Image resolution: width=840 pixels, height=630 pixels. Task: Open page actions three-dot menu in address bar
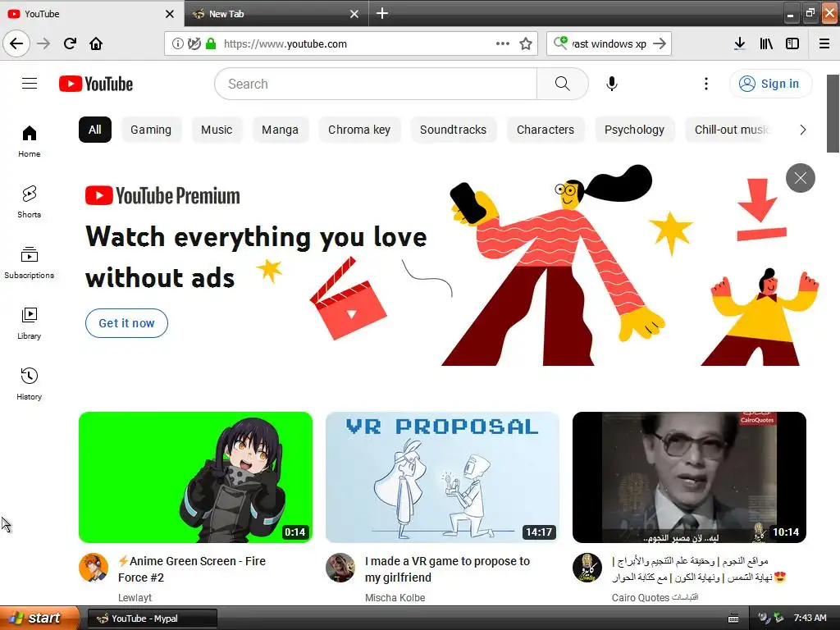(x=503, y=43)
